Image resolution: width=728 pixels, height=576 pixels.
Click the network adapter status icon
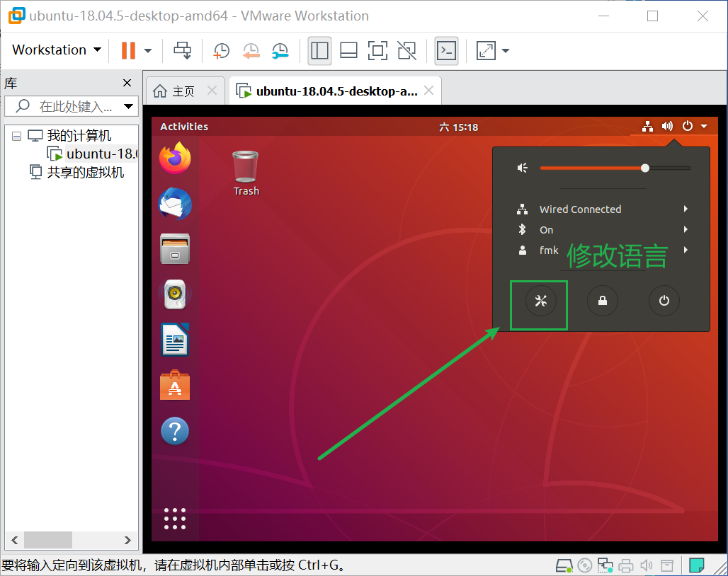point(605,565)
